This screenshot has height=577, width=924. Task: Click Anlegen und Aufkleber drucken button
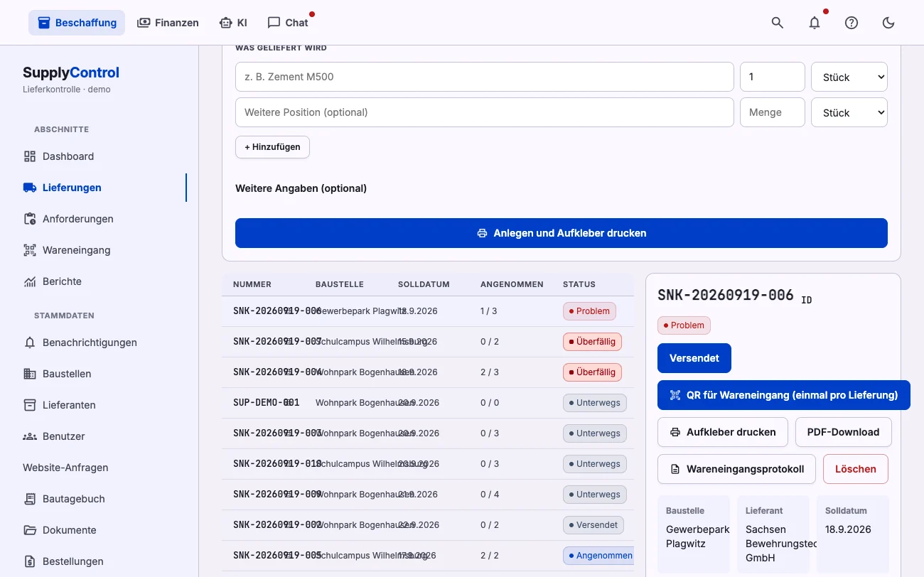(x=562, y=233)
